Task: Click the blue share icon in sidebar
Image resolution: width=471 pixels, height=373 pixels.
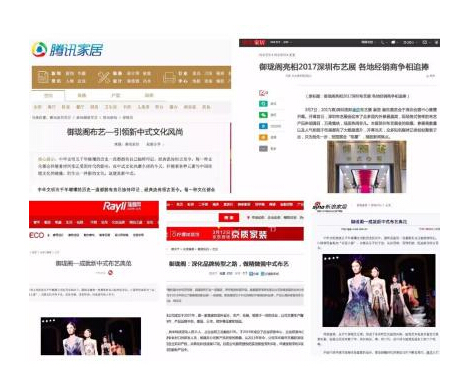Action: tap(263, 126)
